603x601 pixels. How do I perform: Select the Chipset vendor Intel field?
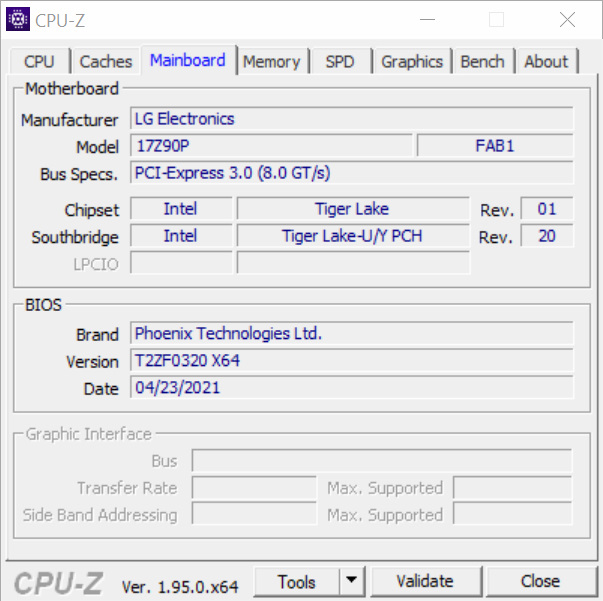coord(181,209)
